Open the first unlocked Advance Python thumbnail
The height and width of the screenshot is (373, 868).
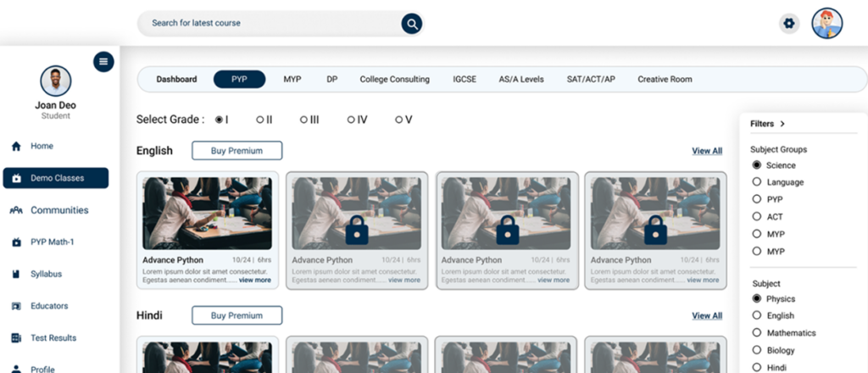click(207, 212)
